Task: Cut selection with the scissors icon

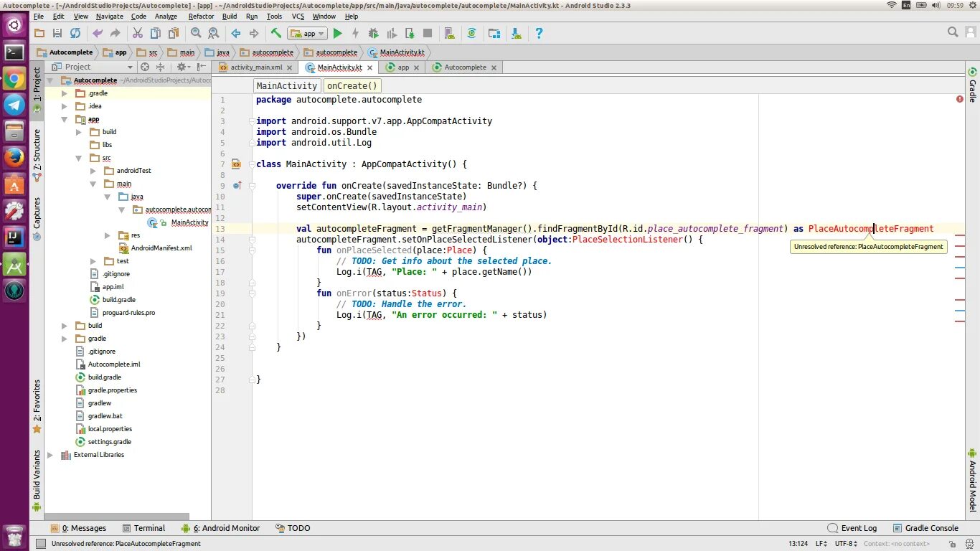Action: 137,33
